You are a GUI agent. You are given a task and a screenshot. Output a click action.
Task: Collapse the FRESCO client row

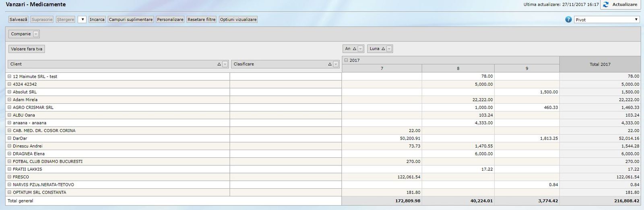9,177
